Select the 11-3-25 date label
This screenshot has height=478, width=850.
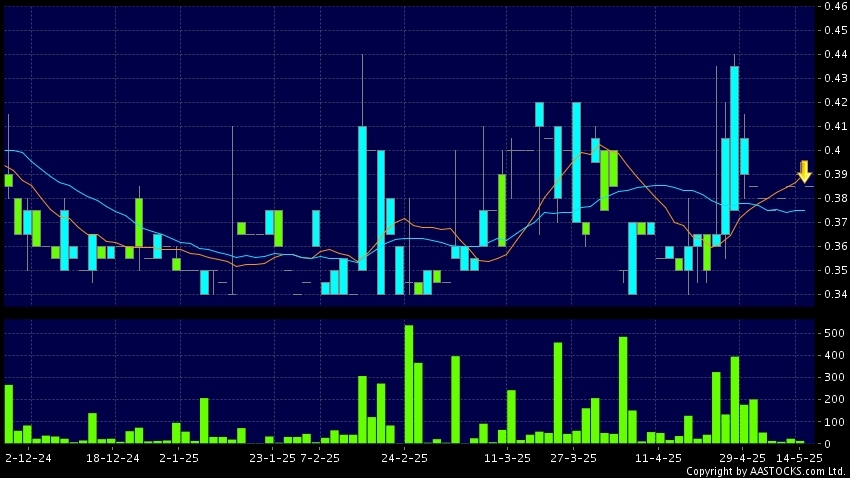click(507, 458)
